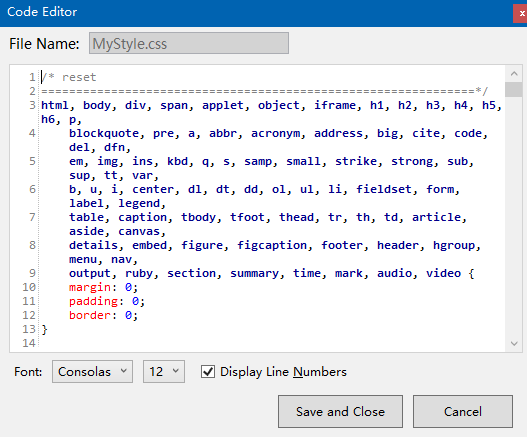Click the 'label' selector text
This screenshot has height=437, width=527.
coord(86,203)
